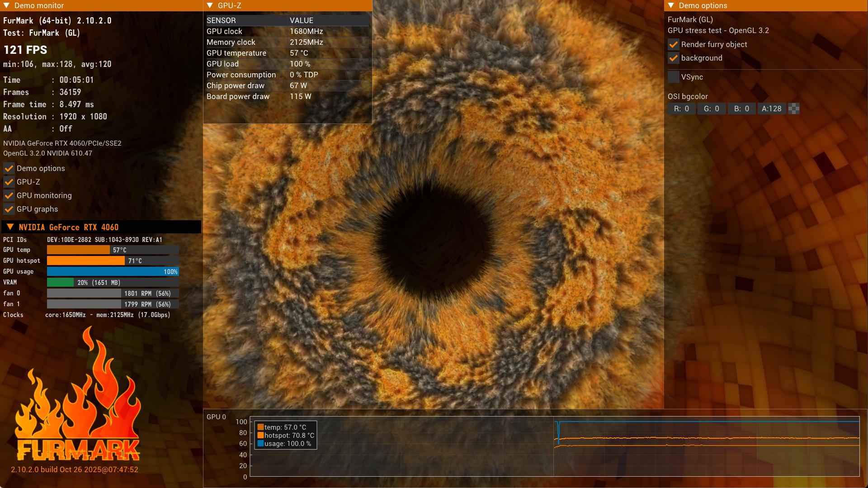Click the R: 0 color field

[x=681, y=109]
